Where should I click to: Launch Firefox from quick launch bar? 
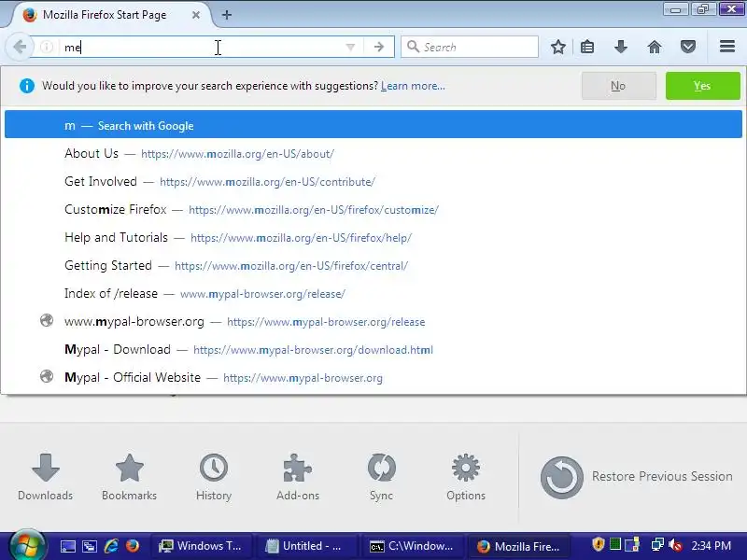pyautogui.click(x=133, y=546)
